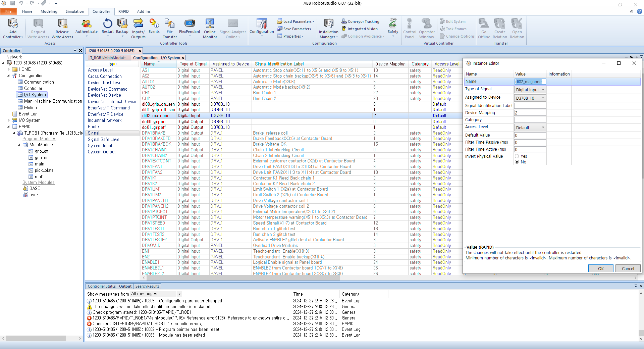Click OK in the Instance Editor

(x=601, y=268)
